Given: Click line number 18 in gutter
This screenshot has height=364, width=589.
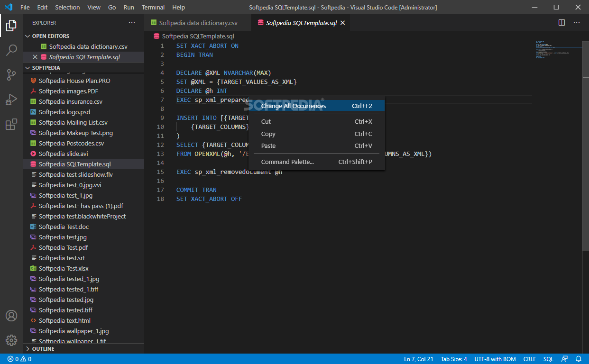Looking at the screenshot, I should pyautogui.click(x=160, y=199).
